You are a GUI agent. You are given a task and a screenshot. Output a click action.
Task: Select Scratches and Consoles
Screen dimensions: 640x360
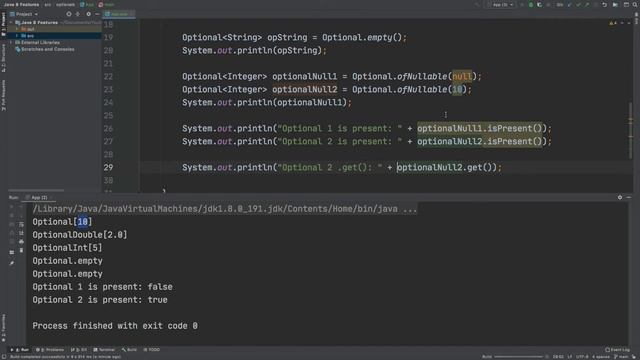tap(44, 49)
